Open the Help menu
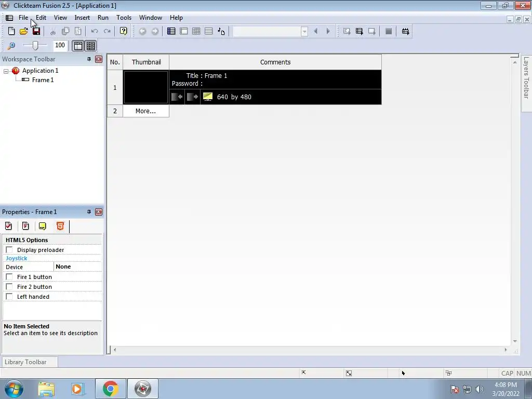This screenshot has width=532, height=399. tap(176, 18)
